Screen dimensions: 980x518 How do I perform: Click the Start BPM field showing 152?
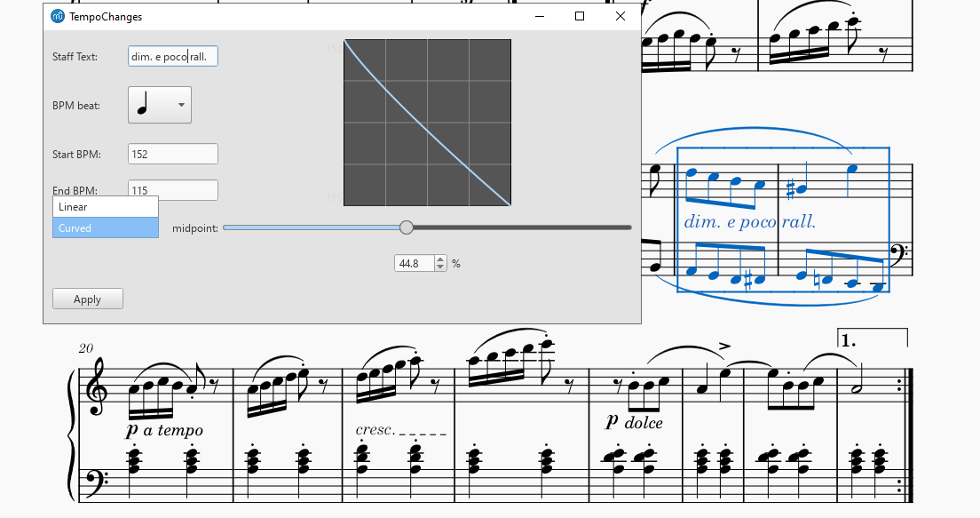pos(172,153)
